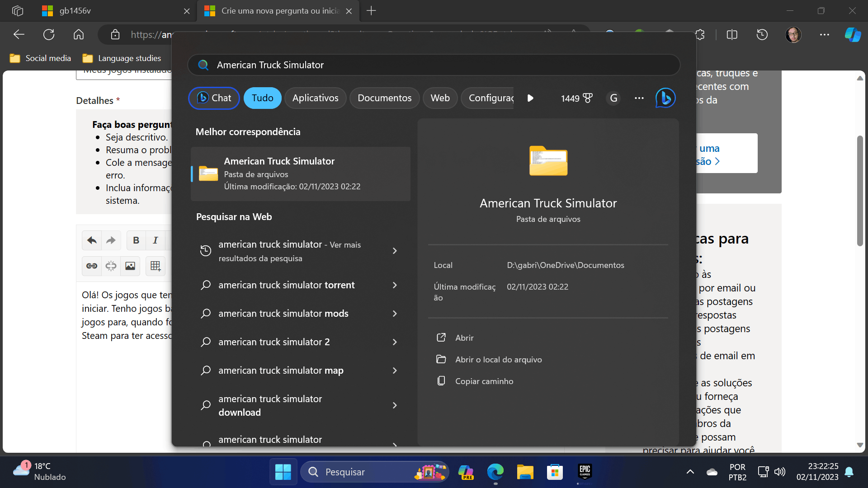Screen dimensions: 868x488
Task: Expand the 'american truck simulator download' suggestion
Action: 395,405
